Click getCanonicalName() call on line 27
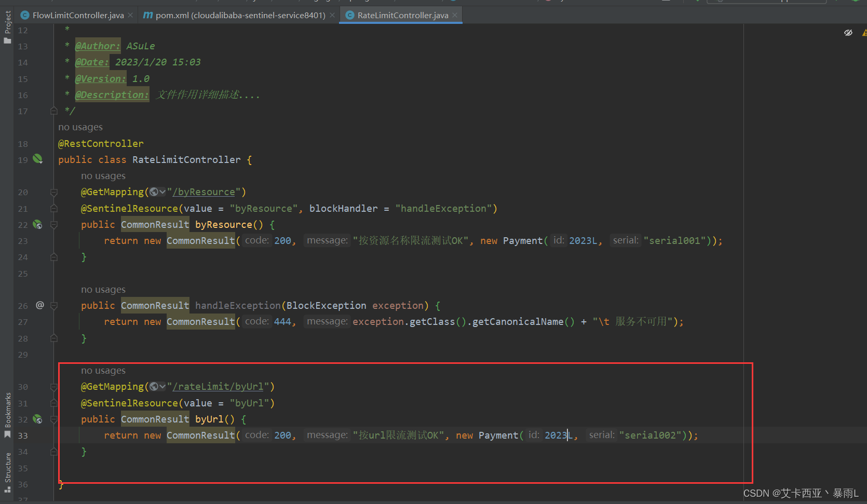The height and width of the screenshot is (504, 867). coord(523,322)
